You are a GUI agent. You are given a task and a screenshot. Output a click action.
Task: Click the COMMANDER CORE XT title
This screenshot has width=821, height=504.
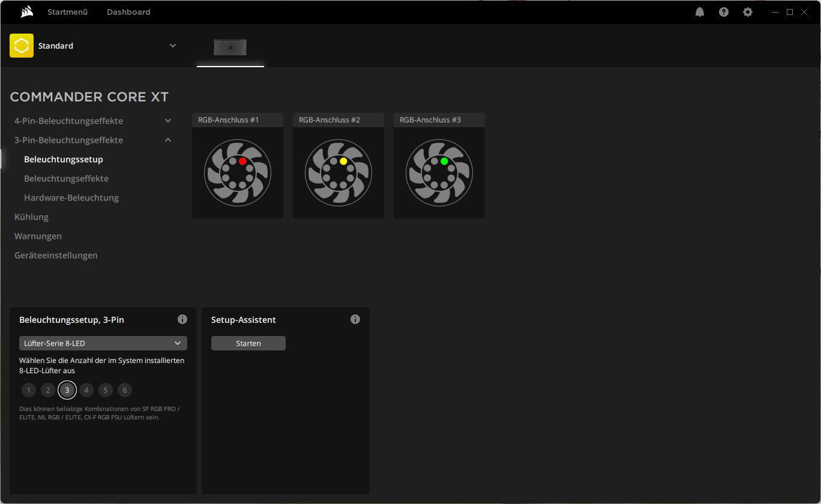coord(89,97)
